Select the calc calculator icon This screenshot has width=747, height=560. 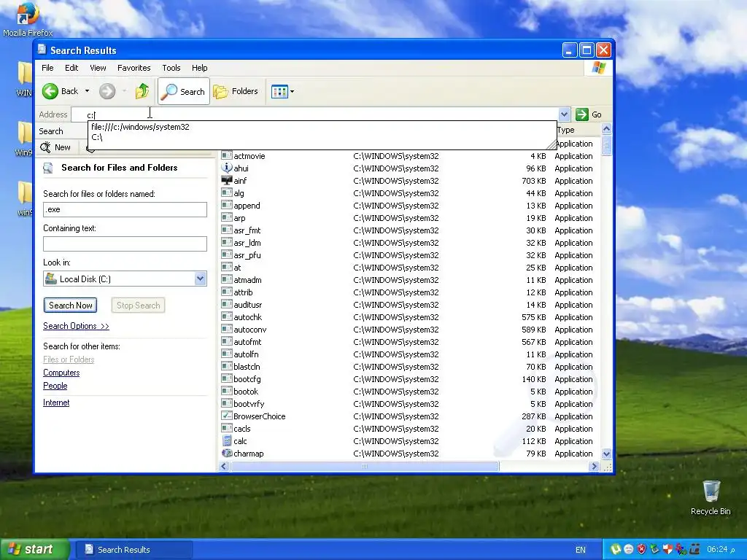(x=227, y=441)
